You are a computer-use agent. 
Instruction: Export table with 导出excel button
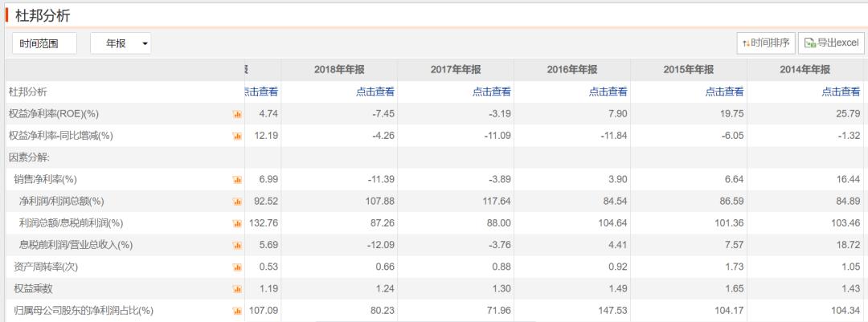coord(831,43)
